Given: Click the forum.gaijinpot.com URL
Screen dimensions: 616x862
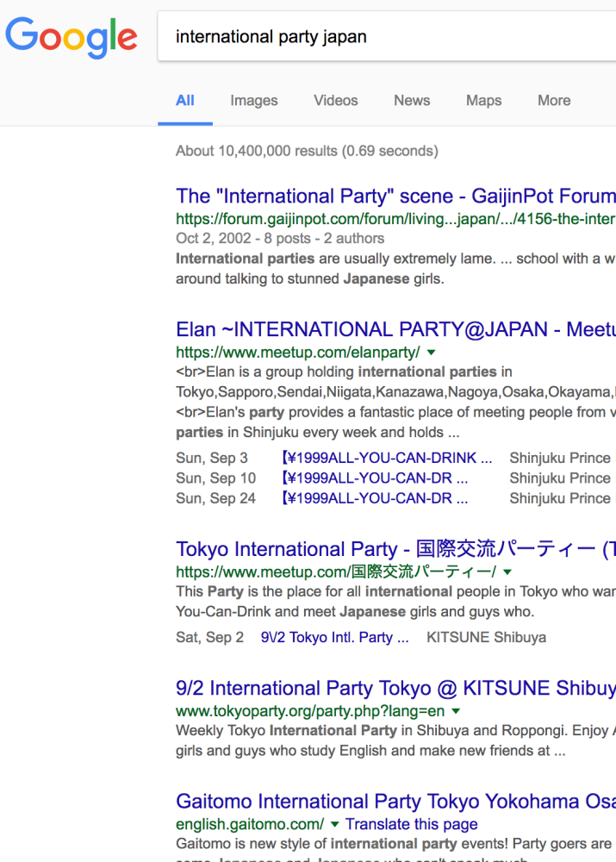Looking at the screenshot, I should tap(395, 219).
